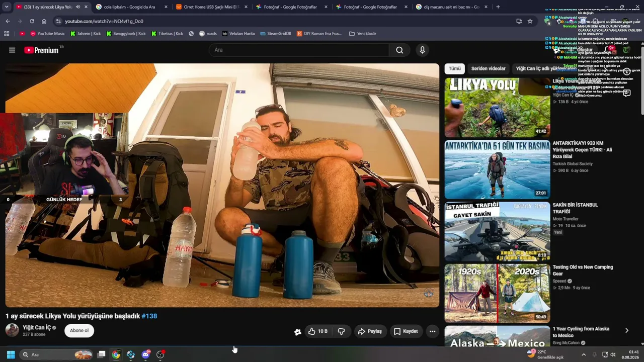The image size is (644, 362).
Task: Show hidden system tray icons chevron
Action: tap(584, 354)
